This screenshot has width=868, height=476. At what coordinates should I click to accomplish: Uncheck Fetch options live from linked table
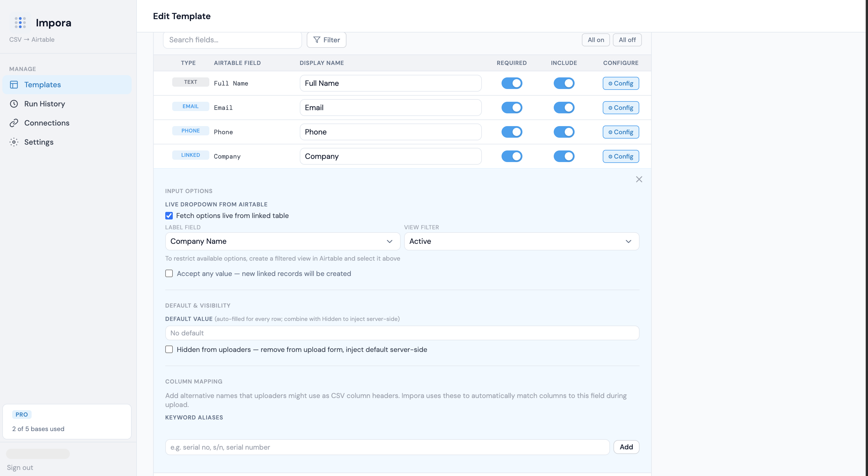tap(169, 216)
